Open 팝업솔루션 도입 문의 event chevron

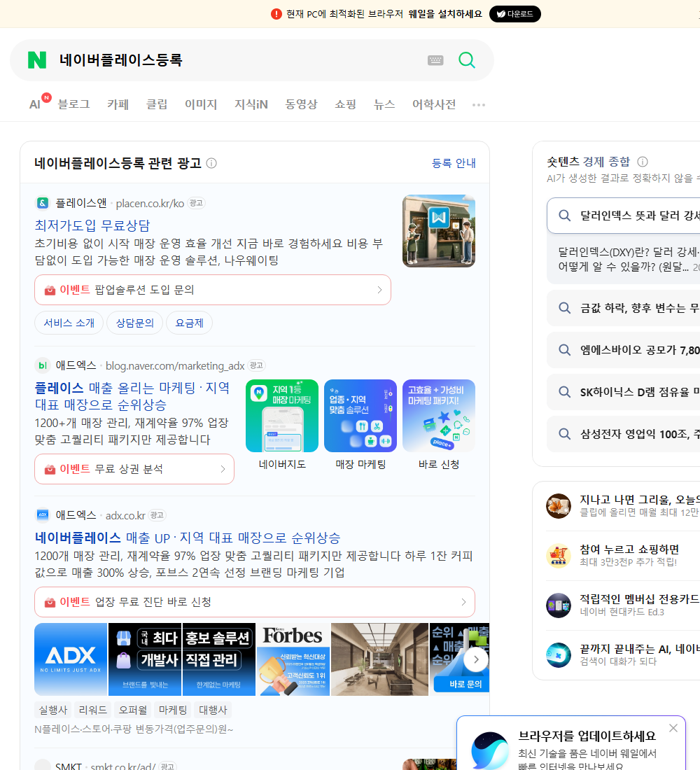(379, 290)
